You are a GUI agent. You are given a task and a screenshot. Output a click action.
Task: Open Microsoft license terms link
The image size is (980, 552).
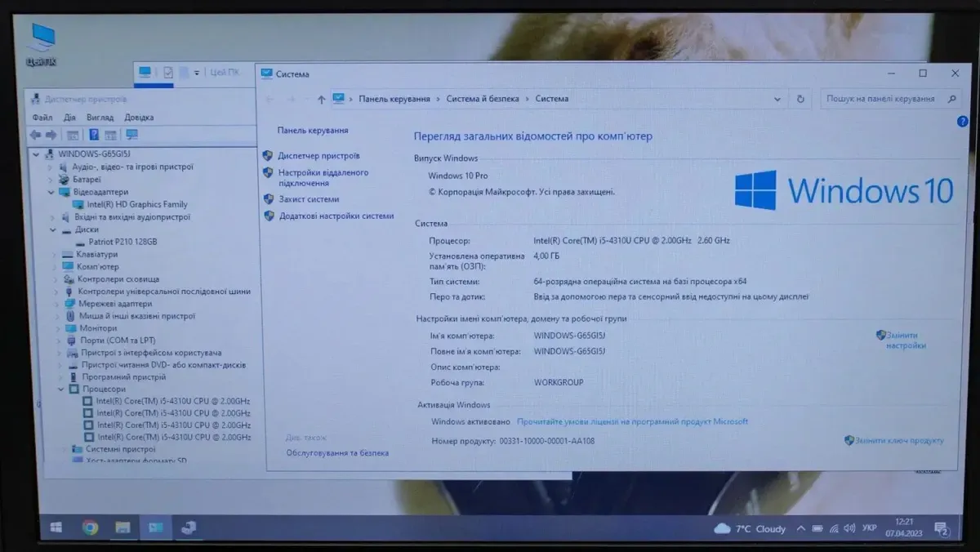click(632, 422)
